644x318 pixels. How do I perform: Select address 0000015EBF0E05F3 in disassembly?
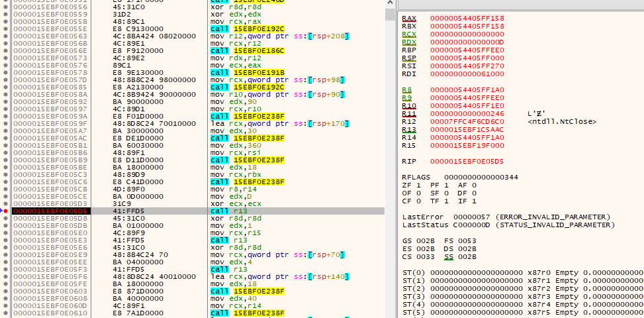click(50, 269)
